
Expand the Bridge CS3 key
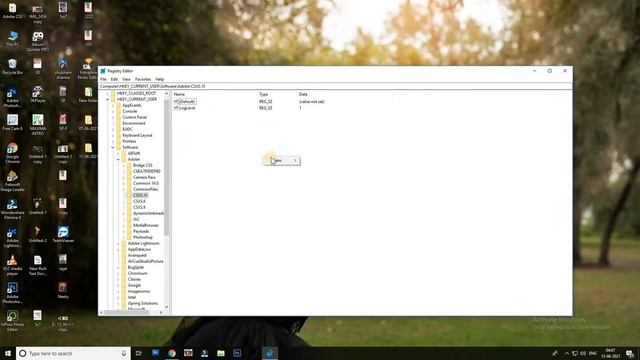(124, 165)
